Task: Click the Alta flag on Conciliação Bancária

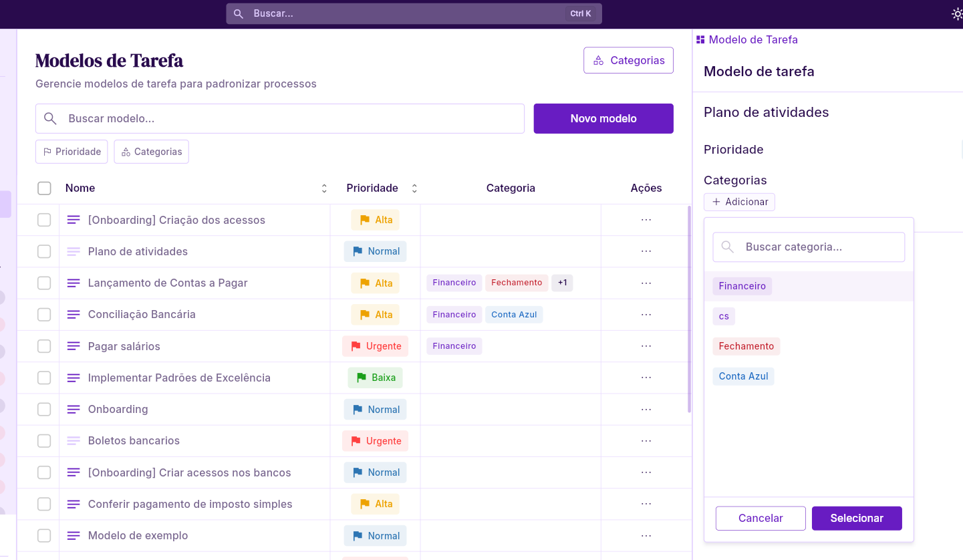Action: (x=364, y=315)
